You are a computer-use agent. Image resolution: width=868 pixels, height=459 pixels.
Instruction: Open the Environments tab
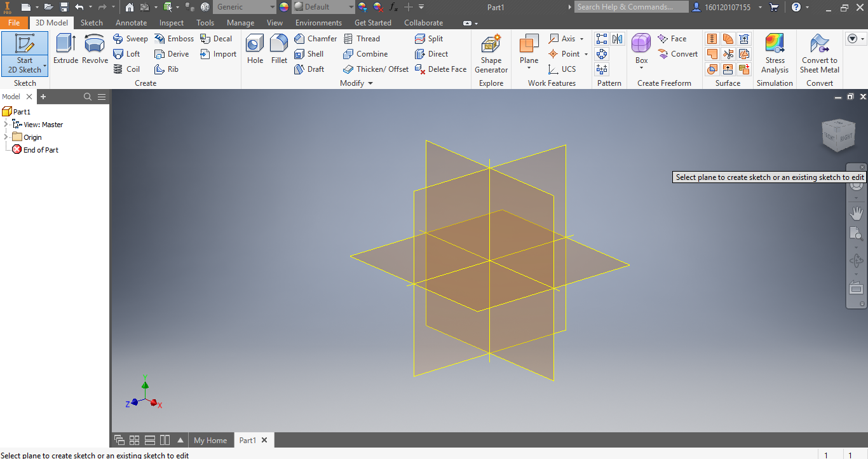pyautogui.click(x=318, y=22)
